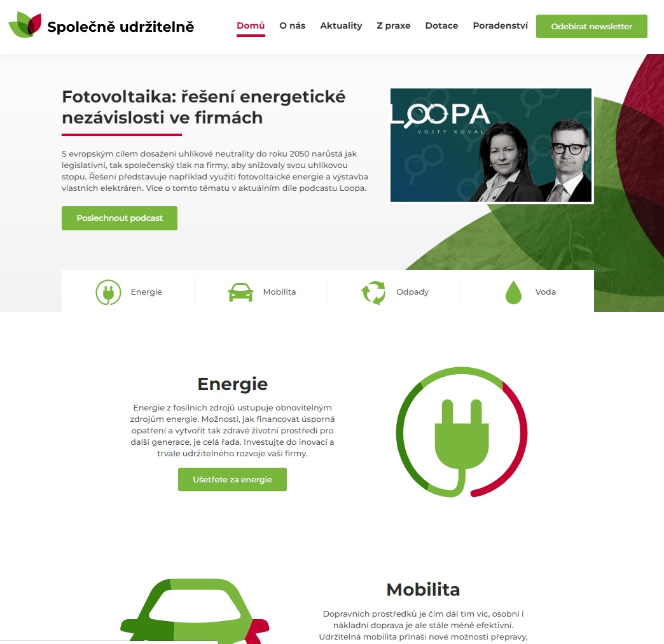Select the Energie plug icon in category bar
Image resolution: width=664 pixels, height=644 pixels.
[108, 292]
